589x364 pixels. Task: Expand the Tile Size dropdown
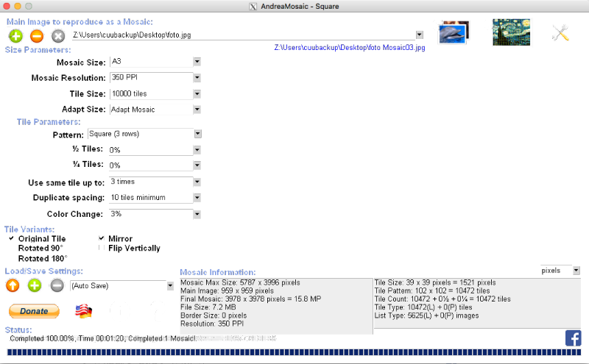[197, 94]
